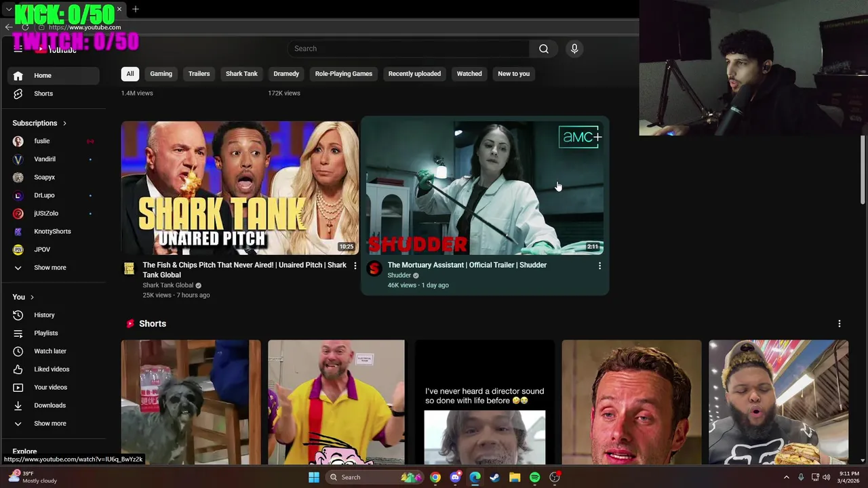
Task: Open options menu for Shark Tank video
Action: 355,266
